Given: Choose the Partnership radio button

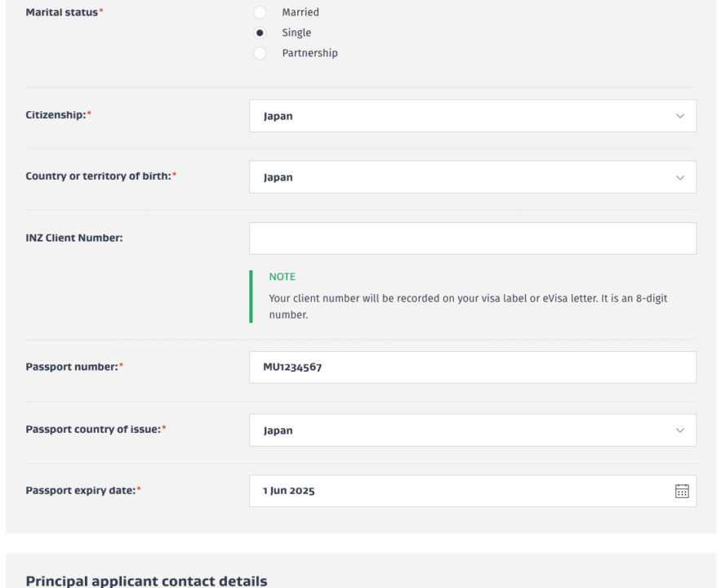Looking at the screenshot, I should (260, 53).
